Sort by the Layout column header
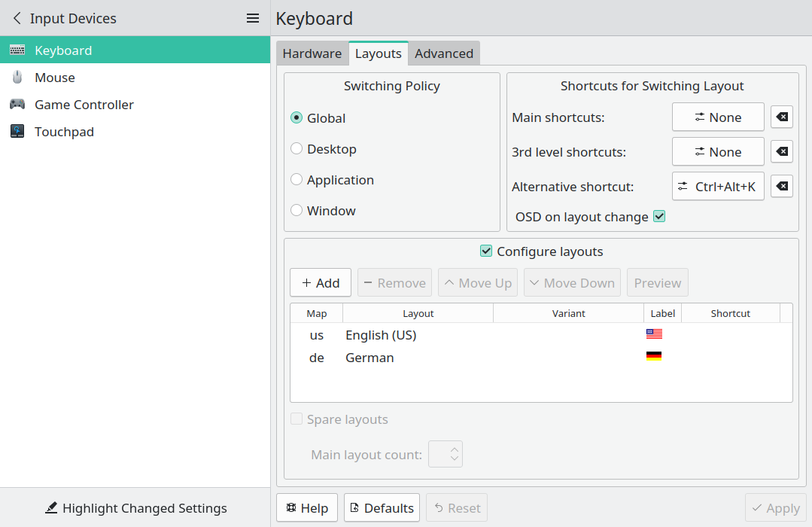812x527 pixels. point(418,313)
